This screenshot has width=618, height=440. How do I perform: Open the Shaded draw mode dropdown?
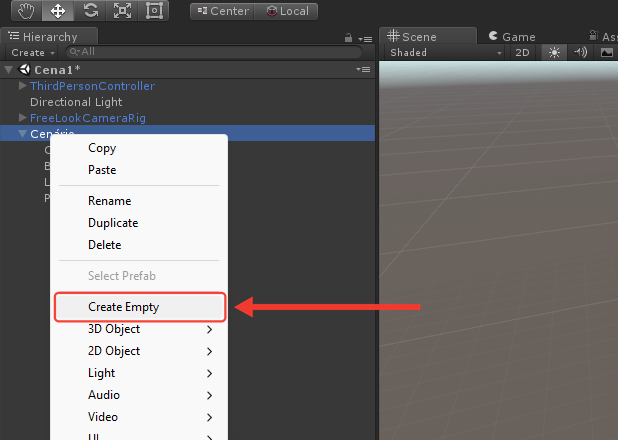pyautogui.click(x=446, y=52)
